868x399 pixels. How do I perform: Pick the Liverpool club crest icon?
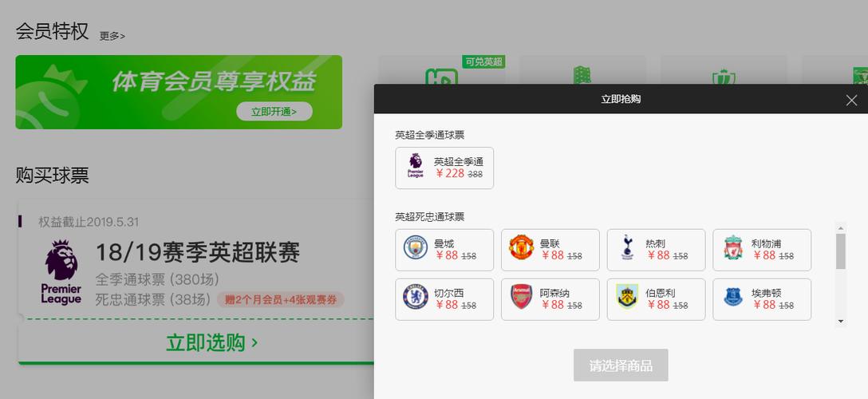pyautogui.click(x=733, y=248)
